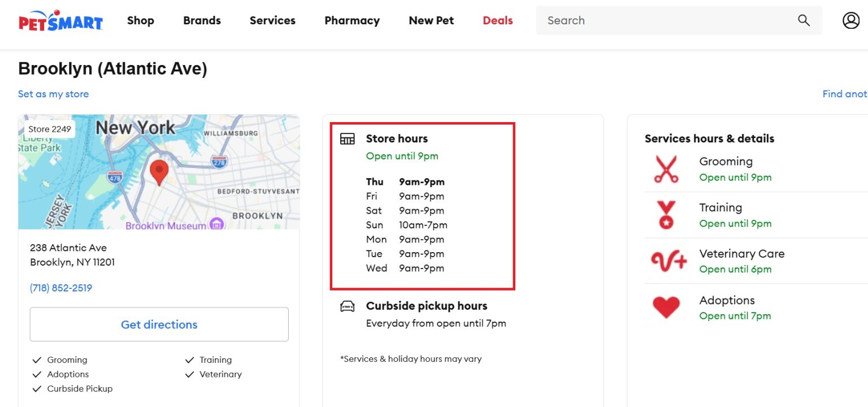This screenshot has height=407, width=868.
Task: Click the Open until 9pm store status
Action: coord(402,156)
